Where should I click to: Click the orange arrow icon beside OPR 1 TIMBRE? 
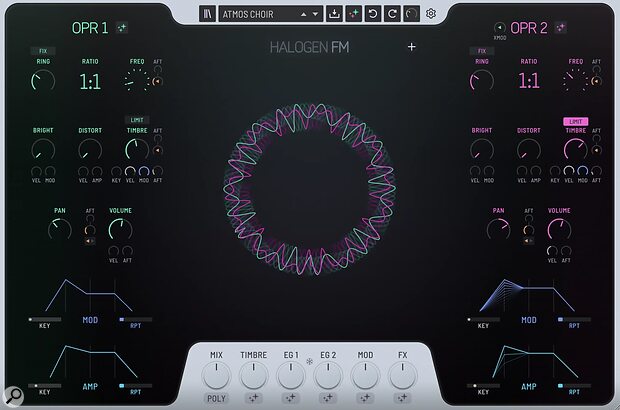(157, 150)
